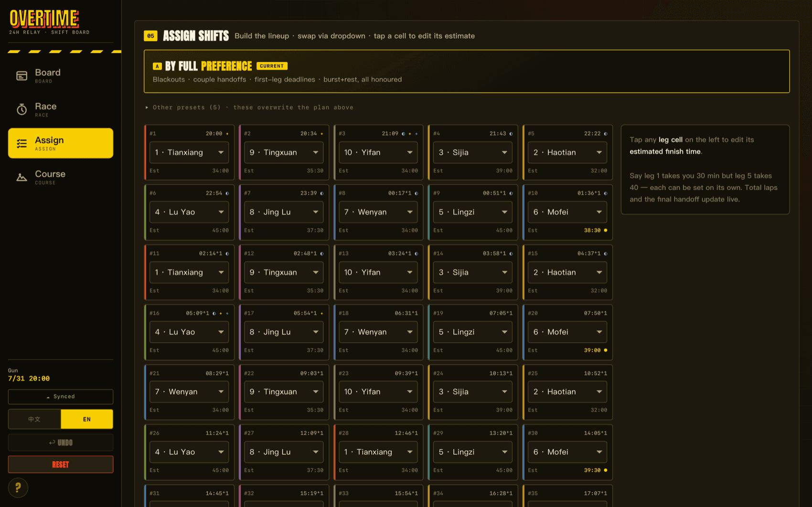Edit leg #20 estimate 39:00
812x507 pixels.
[x=592, y=350]
